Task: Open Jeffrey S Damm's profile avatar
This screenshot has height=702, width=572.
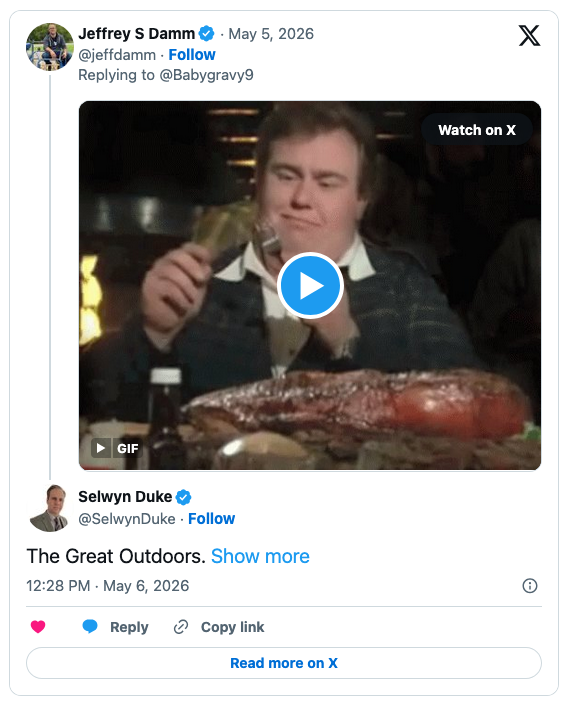Action: coord(50,47)
